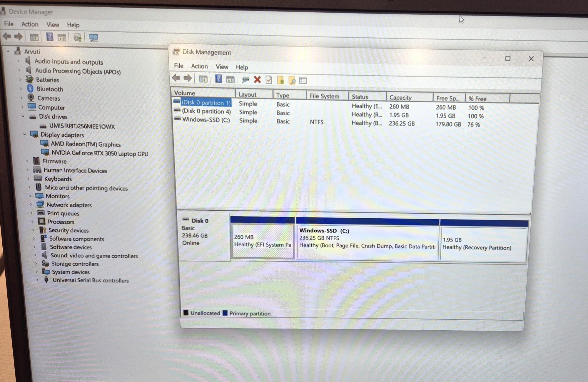Click the checkmark document properties icon
The image size is (588, 382).
click(269, 80)
